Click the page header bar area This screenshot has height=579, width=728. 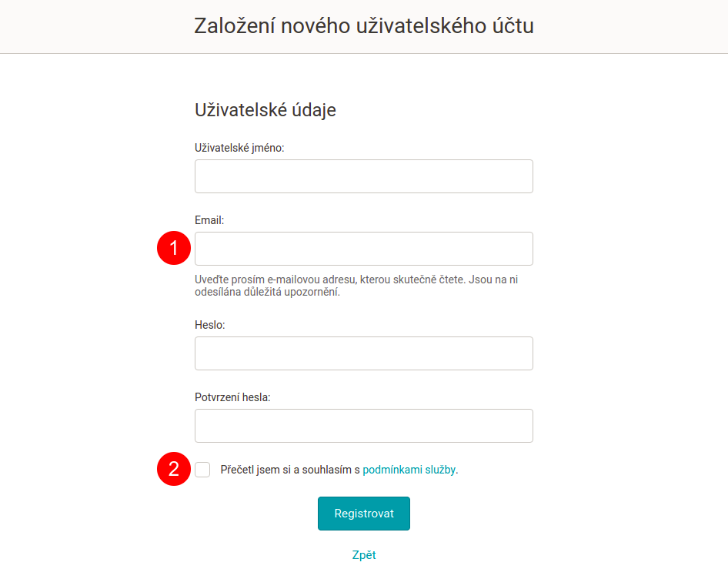(364, 26)
